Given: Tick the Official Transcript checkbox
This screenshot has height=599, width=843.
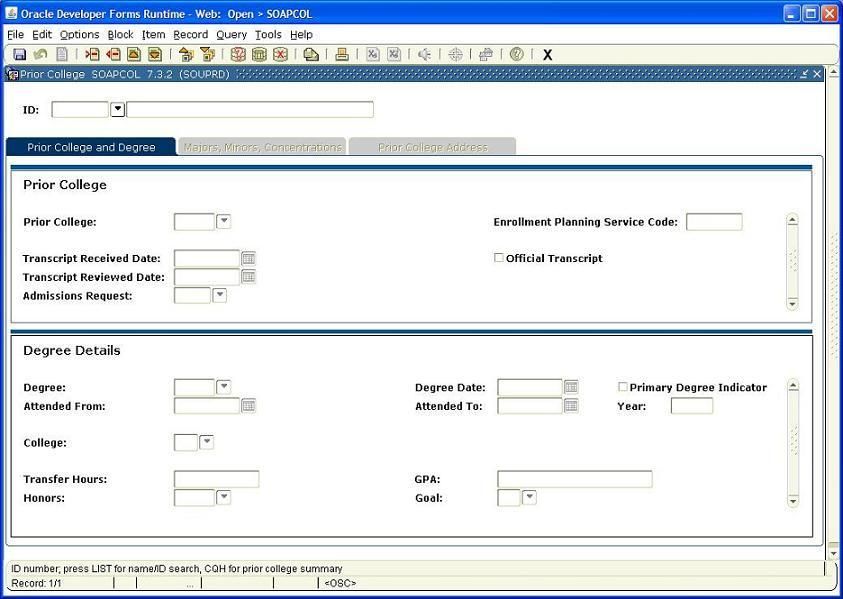Looking at the screenshot, I should point(499,258).
